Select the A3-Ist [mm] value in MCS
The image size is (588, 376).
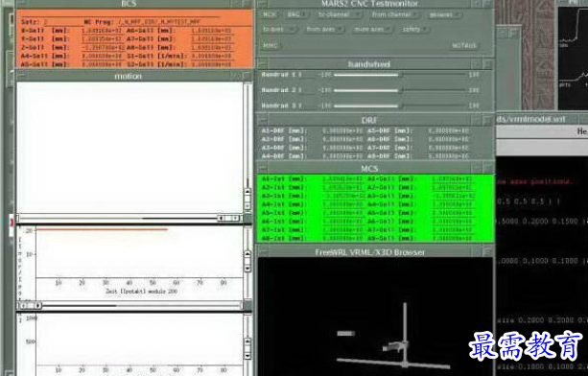(x=342, y=196)
